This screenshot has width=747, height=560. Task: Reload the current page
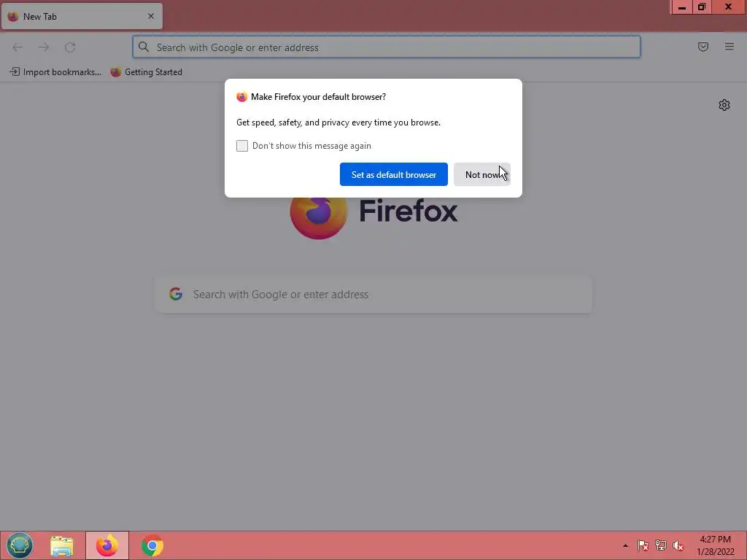point(70,47)
